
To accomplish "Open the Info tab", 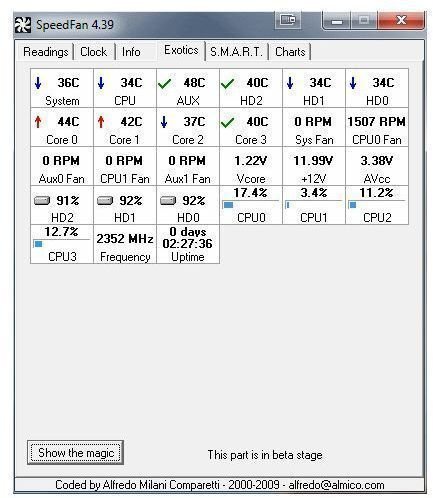I will pyautogui.click(x=131, y=52).
